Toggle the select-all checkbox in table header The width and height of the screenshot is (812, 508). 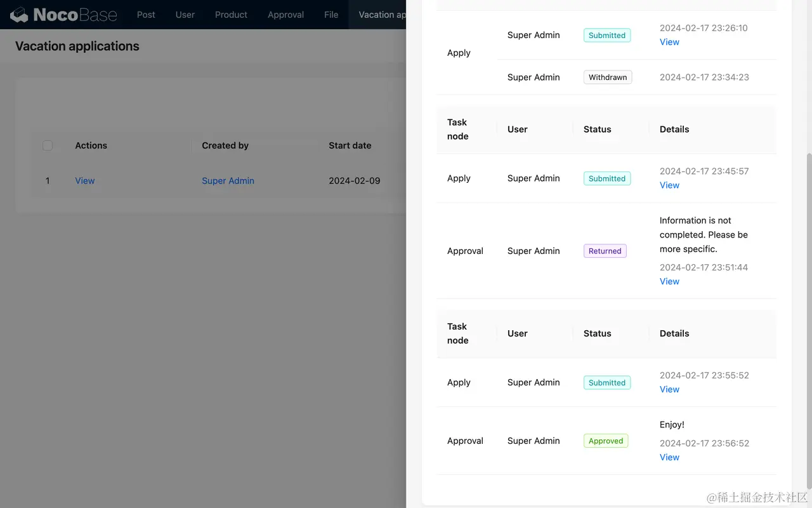48,145
